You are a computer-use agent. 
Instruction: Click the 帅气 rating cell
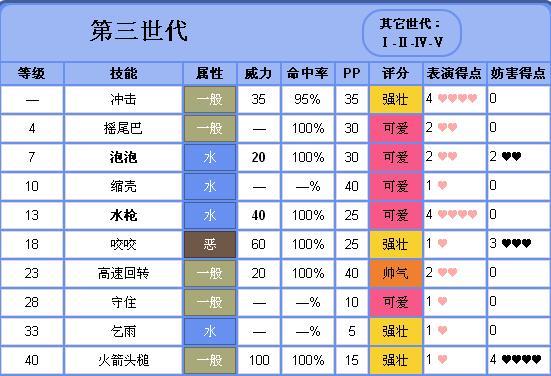click(396, 273)
